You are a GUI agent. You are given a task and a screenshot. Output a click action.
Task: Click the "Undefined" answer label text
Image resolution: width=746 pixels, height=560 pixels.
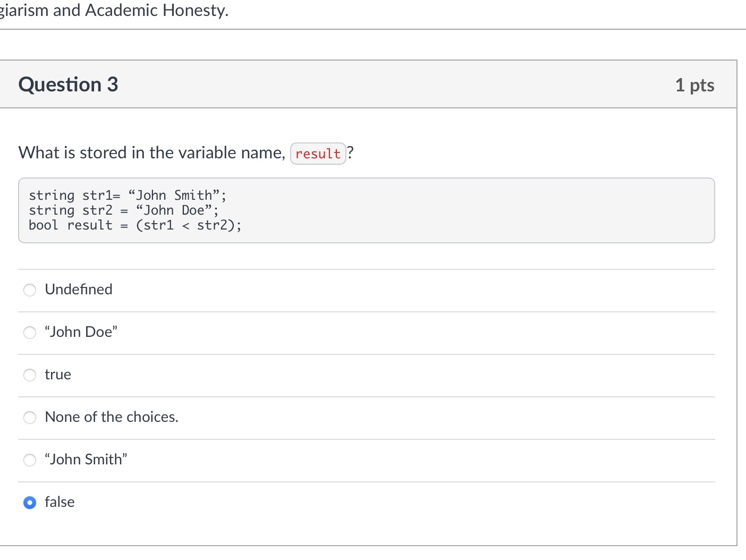79,289
